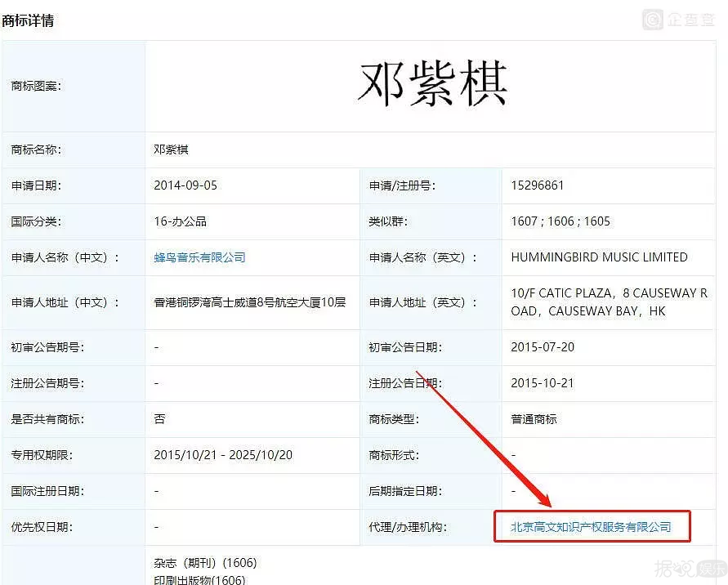This screenshot has height=585, width=728.
Task: Select label 申请/注册号:
Action: point(402,185)
